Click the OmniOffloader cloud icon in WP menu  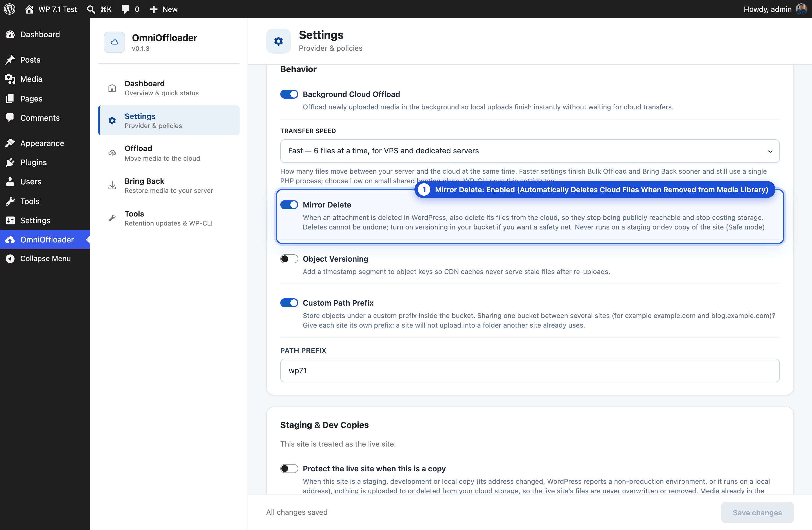coord(10,240)
